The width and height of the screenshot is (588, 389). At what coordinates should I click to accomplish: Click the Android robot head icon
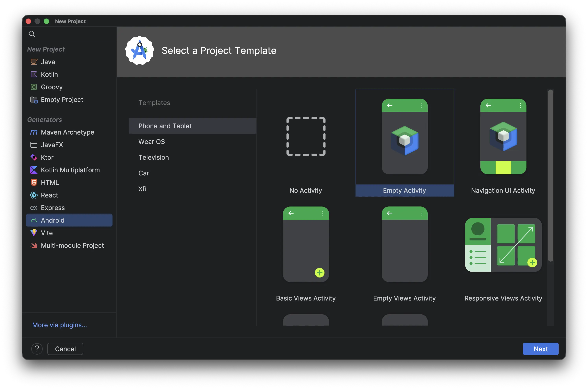pos(34,220)
